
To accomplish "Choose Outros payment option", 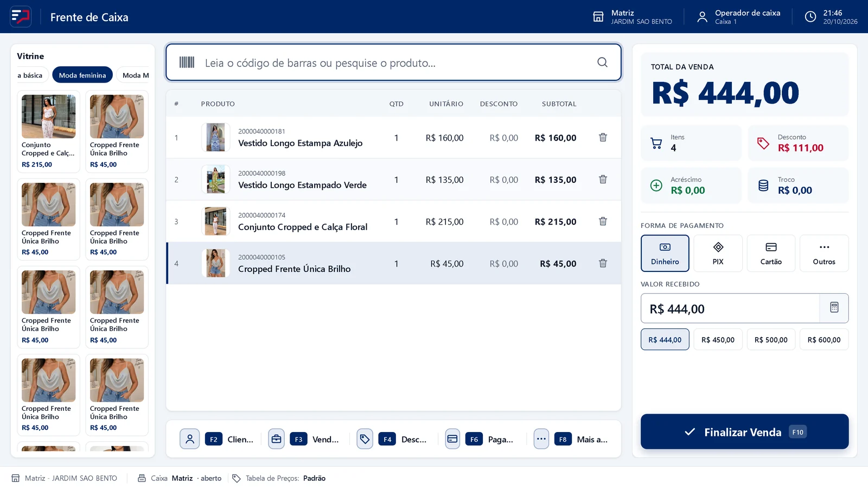I will click(824, 253).
